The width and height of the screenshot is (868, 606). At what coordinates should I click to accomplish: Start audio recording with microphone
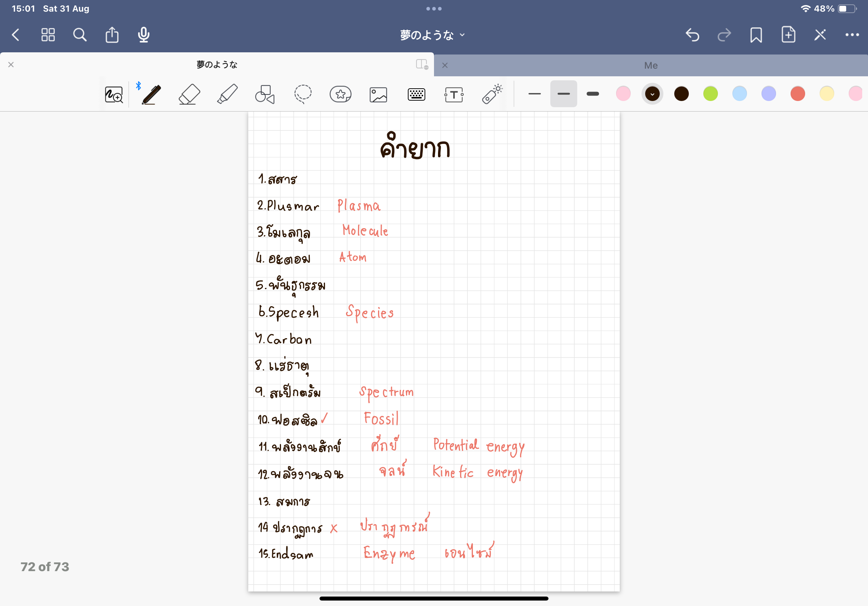tap(144, 35)
